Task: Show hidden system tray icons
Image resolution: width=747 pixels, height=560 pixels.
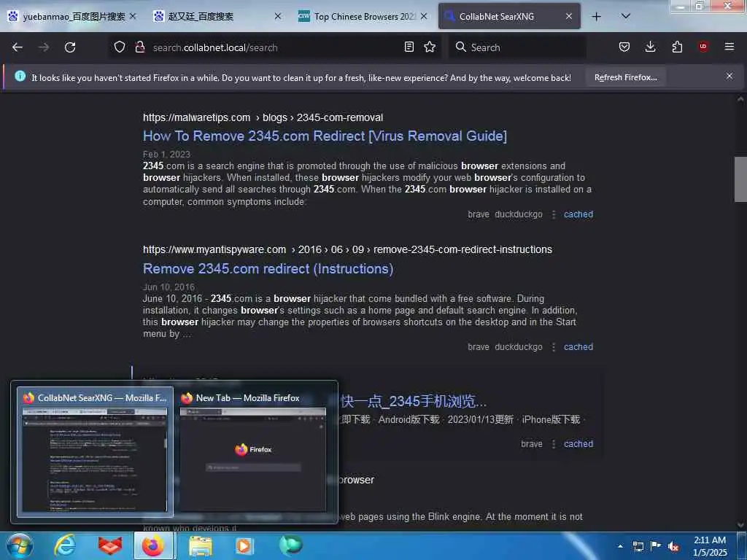Action: coord(620,546)
